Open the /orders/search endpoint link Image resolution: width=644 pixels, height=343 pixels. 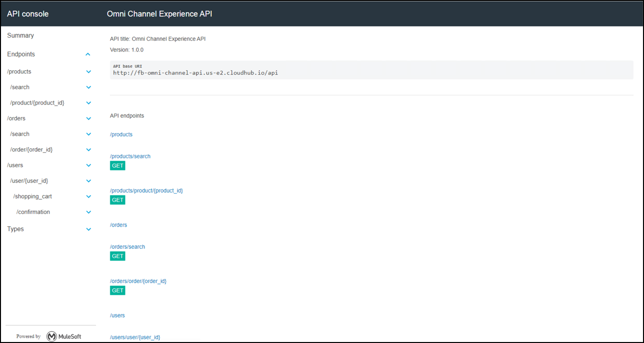click(127, 247)
